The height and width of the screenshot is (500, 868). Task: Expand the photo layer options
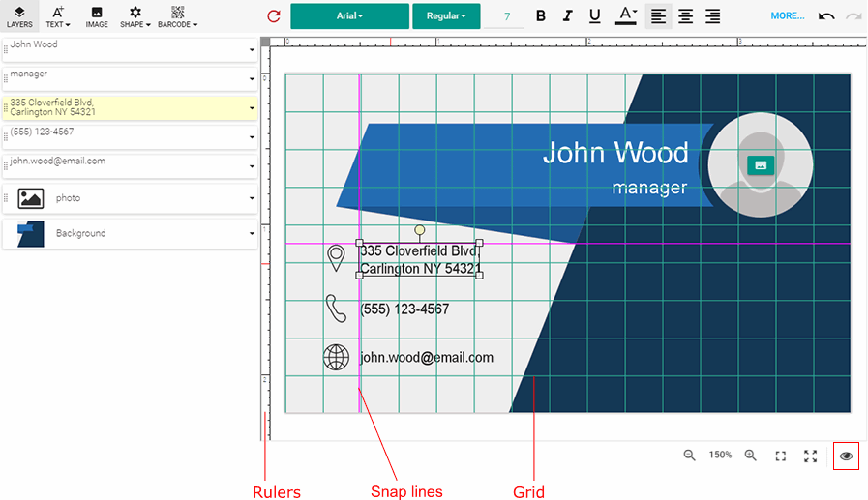click(252, 198)
